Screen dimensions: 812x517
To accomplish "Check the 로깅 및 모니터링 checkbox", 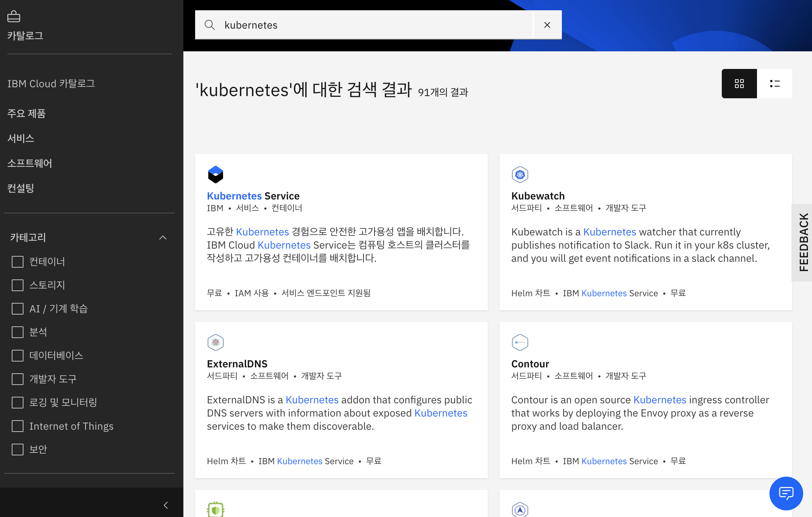I will pyautogui.click(x=18, y=403).
